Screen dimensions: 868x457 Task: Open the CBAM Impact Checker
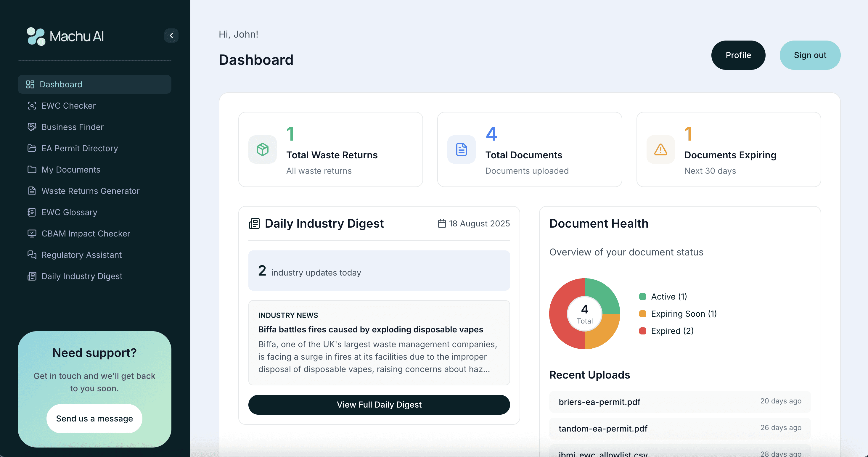pyautogui.click(x=86, y=233)
